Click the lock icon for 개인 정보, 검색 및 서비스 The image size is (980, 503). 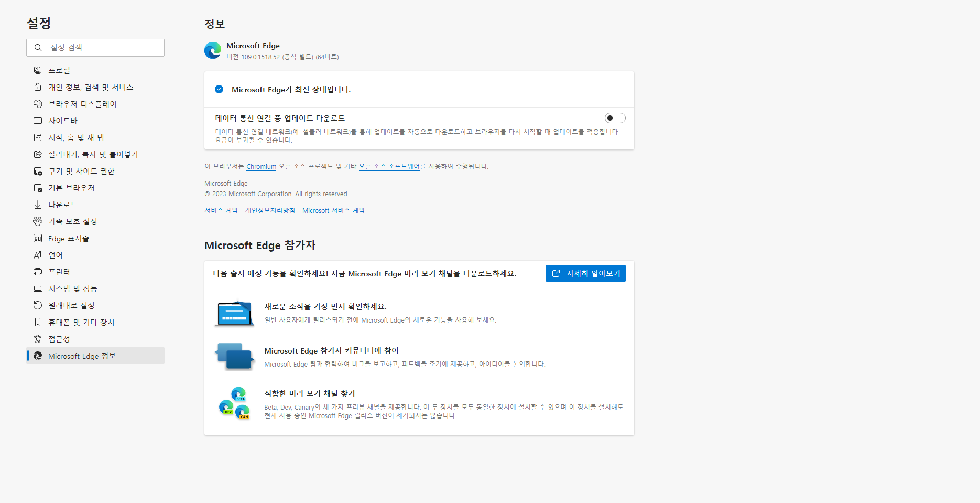pos(38,87)
